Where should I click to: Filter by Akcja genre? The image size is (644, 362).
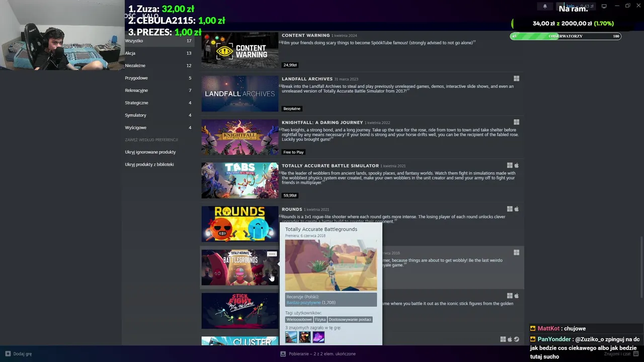pos(158,53)
